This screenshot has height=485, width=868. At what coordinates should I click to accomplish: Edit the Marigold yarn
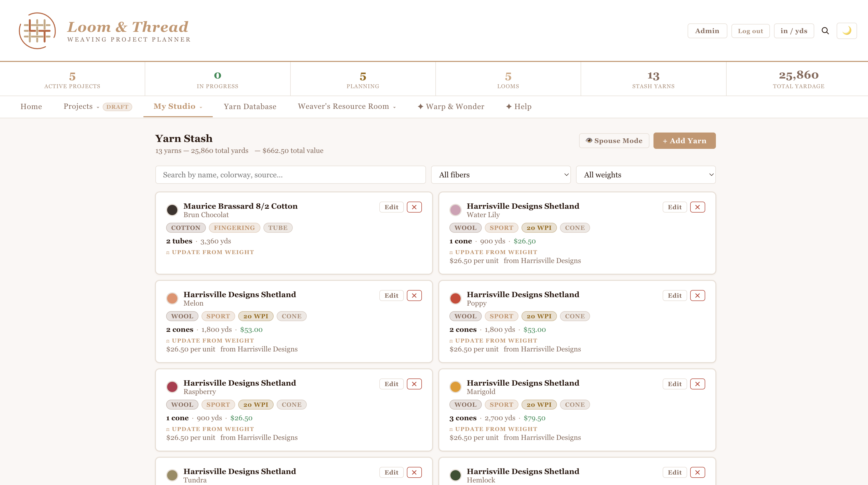coord(675,384)
